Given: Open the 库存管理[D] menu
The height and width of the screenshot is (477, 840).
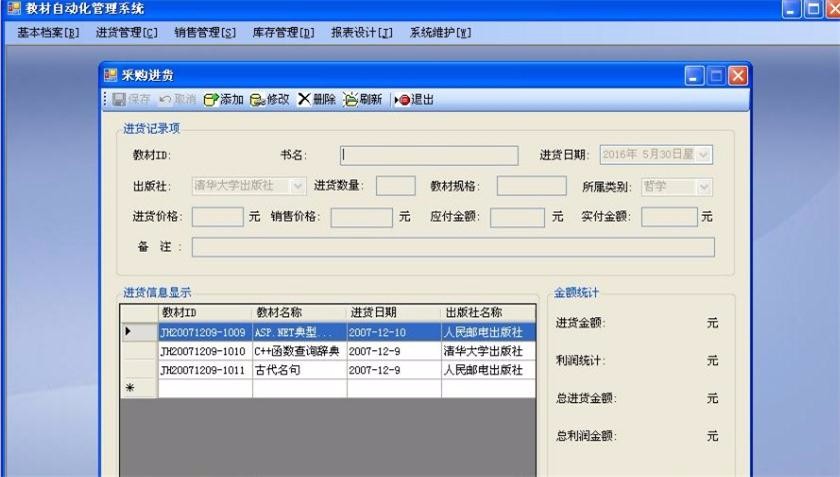Looking at the screenshot, I should tap(283, 33).
